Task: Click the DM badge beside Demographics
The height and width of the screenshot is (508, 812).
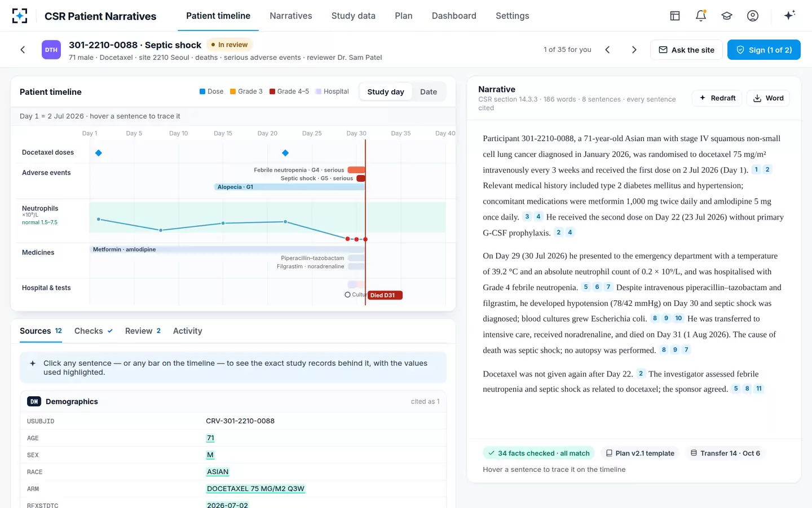Action: pos(34,401)
